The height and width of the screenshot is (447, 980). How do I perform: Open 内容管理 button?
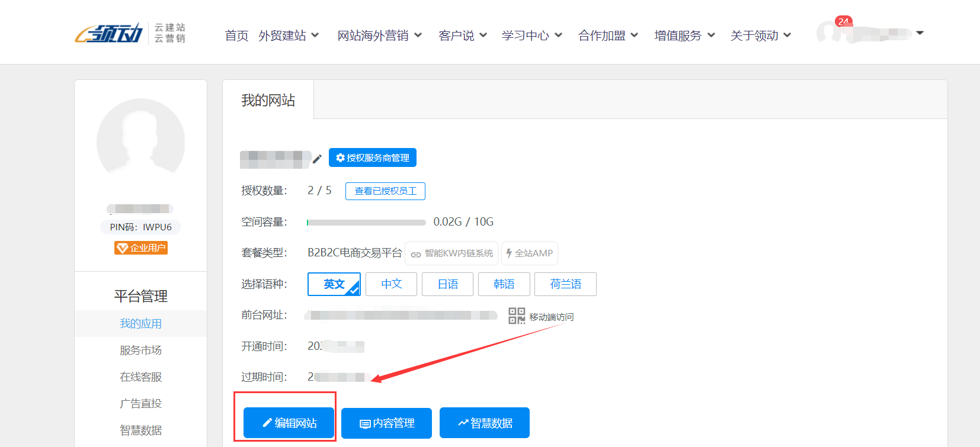[386, 423]
